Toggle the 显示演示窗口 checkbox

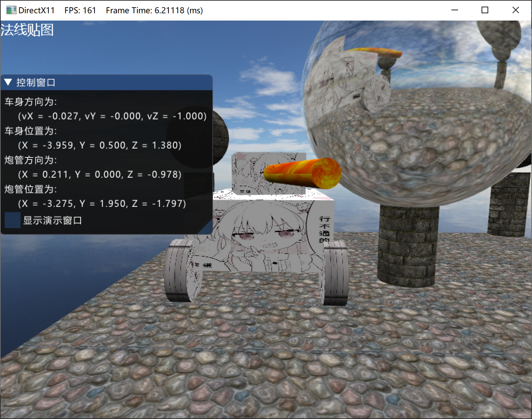pos(13,220)
